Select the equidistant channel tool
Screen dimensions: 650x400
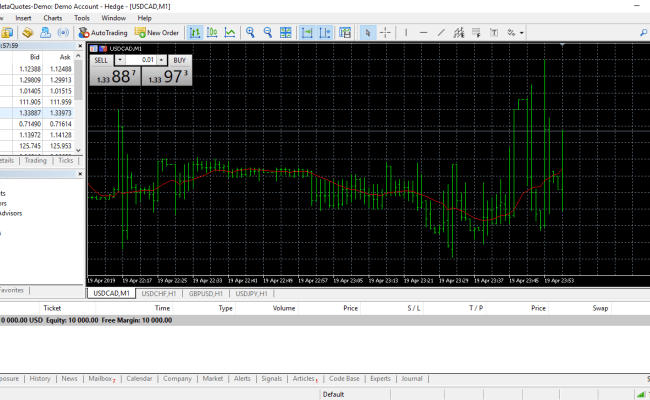tap(458, 32)
